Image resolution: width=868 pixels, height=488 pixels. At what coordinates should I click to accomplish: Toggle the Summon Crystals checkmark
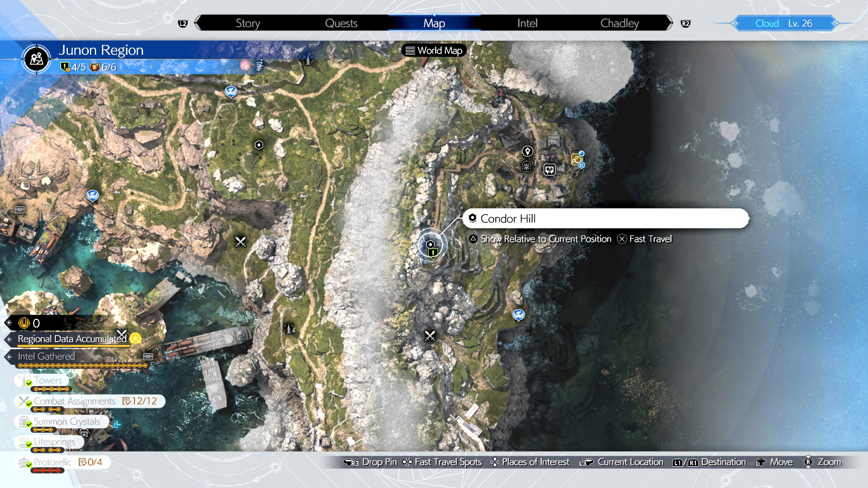29,424
